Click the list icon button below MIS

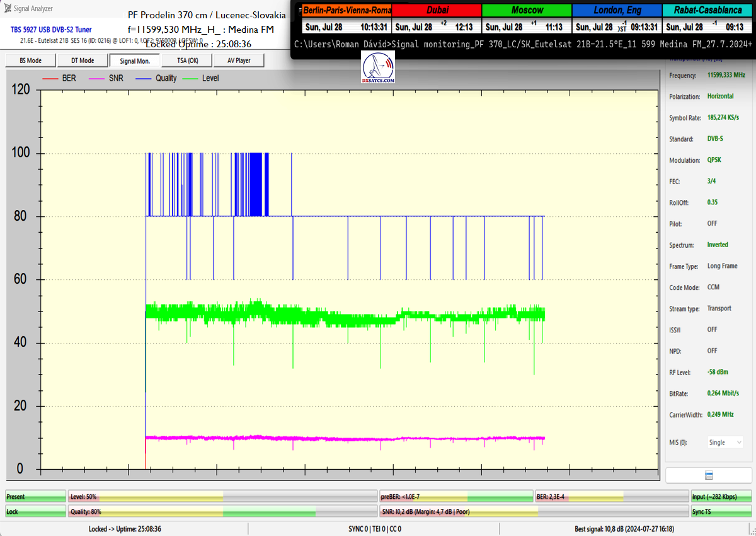tap(709, 475)
